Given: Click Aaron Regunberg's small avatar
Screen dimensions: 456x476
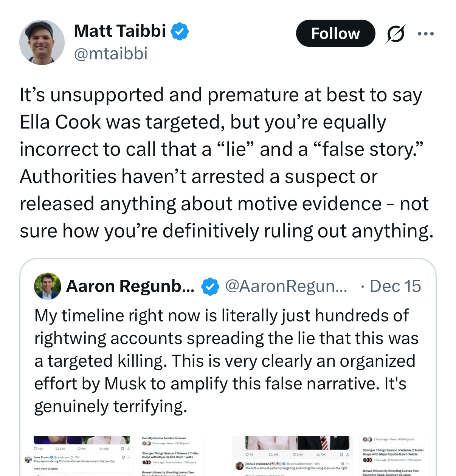Looking at the screenshot, I should (x=48, y=286).
